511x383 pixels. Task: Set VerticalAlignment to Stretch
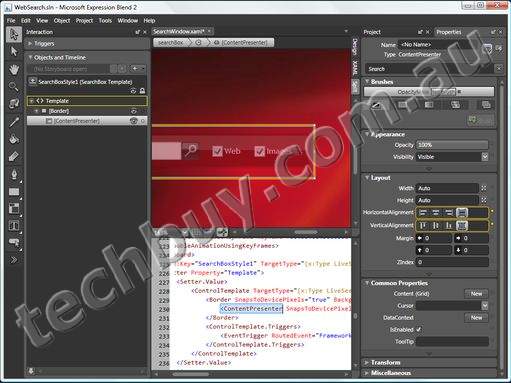462,226
